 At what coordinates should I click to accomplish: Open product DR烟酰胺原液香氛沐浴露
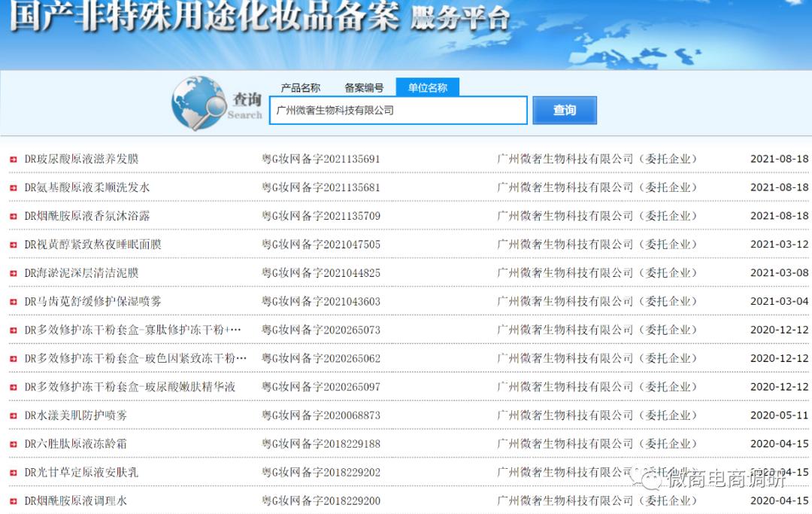point(87,216)
